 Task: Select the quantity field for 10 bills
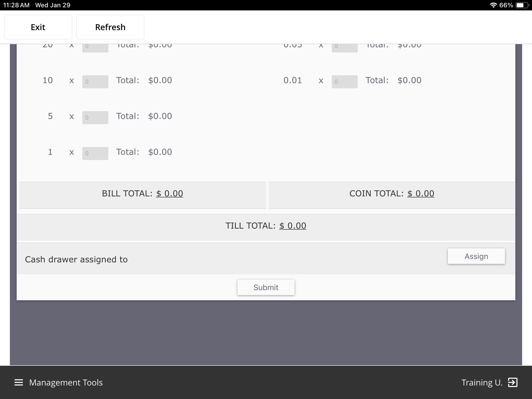pyautogui.click(x=95, y=82)
